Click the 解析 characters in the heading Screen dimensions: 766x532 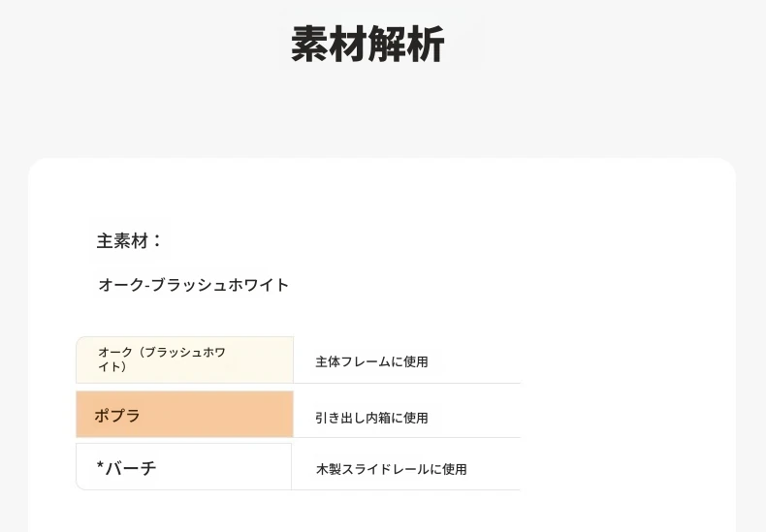pyautogui.click(x=406, y=45)
